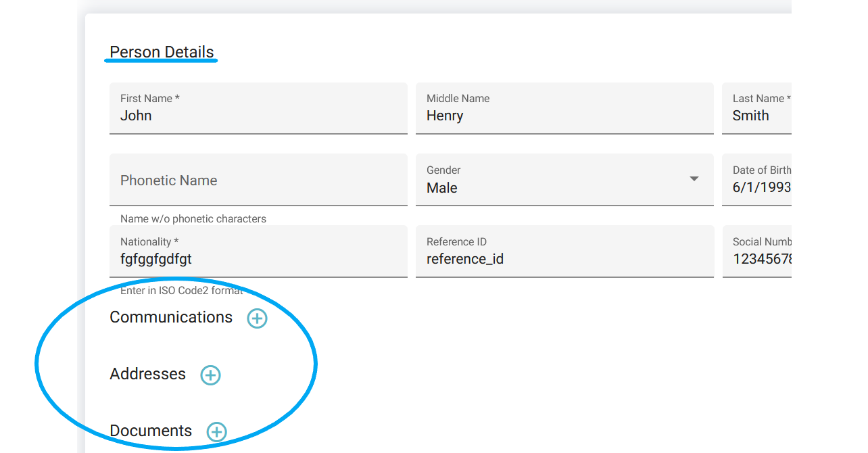Viewport: 868px width, 453px height.
Task: Click the Communications section label
Action: pyautogui.click(x=171, y=317)
